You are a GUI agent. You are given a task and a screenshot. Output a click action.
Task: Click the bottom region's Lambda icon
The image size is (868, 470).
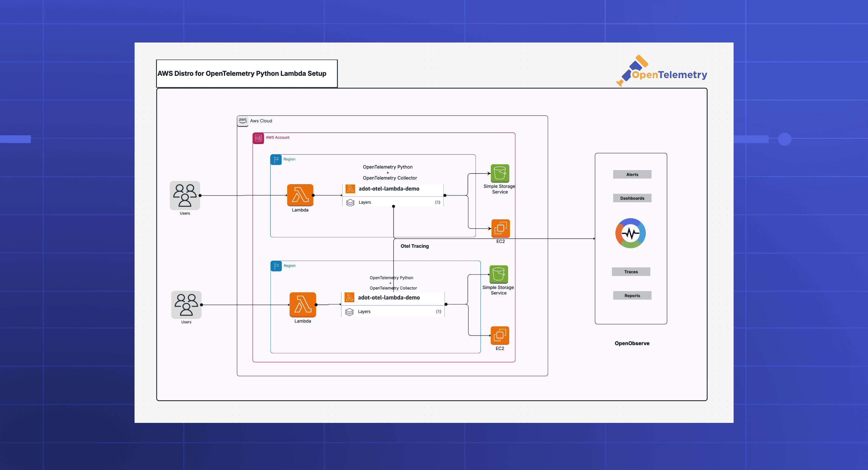(x=302, y=305)
